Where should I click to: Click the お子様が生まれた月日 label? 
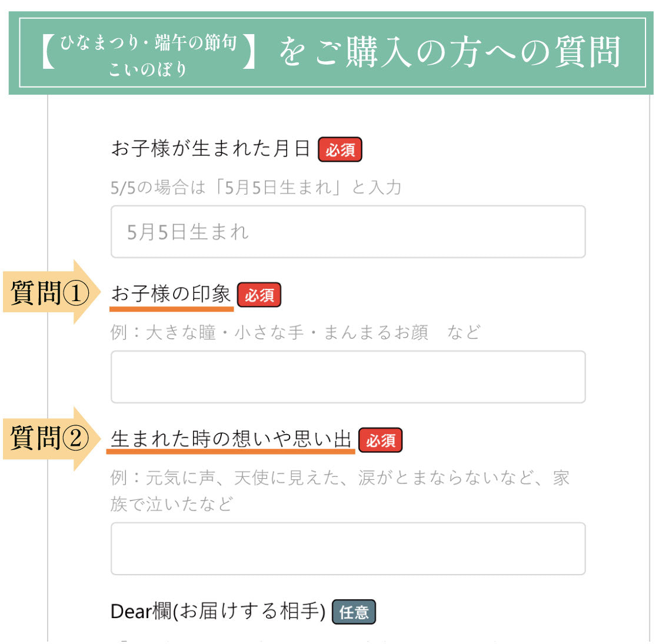[x=211, y=149]
